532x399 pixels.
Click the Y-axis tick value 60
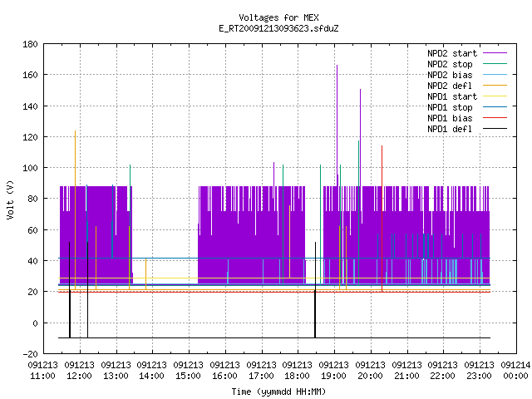tap(32, 230)
